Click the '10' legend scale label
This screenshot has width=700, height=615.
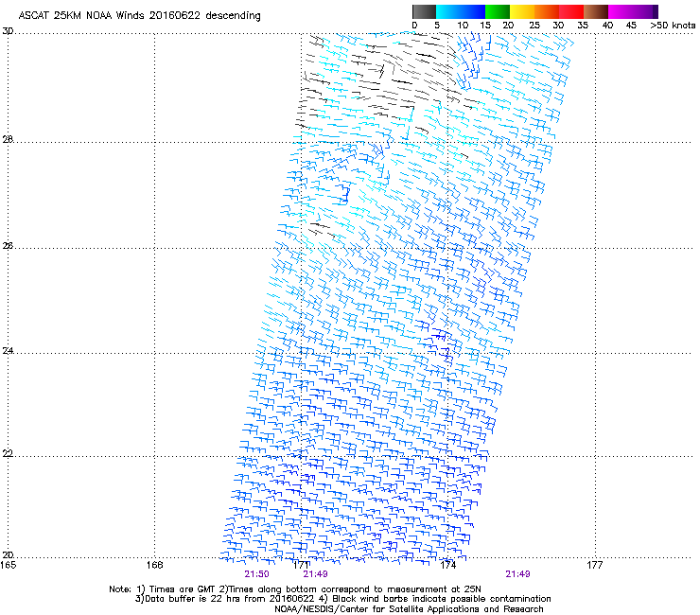click(463, 26)
